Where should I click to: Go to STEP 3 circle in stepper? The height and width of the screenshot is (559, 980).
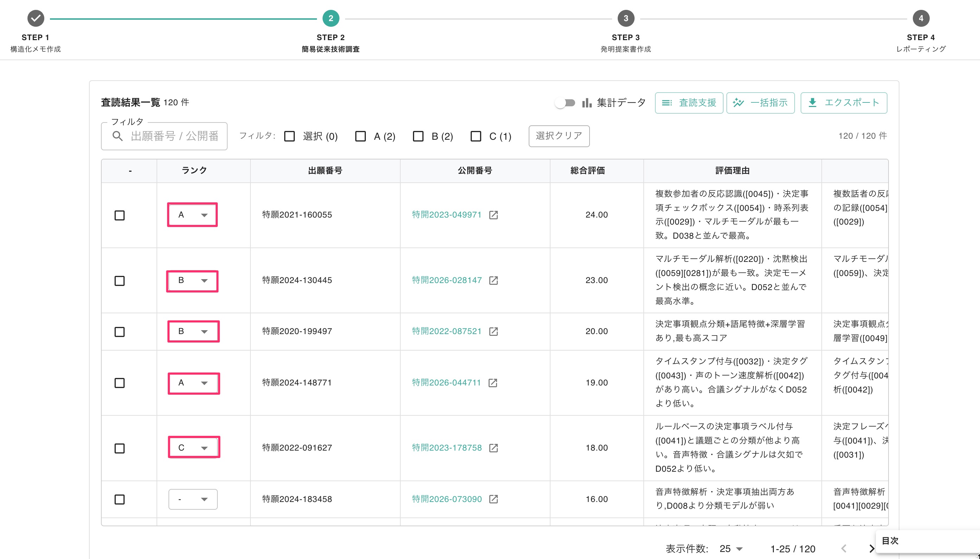625,18
